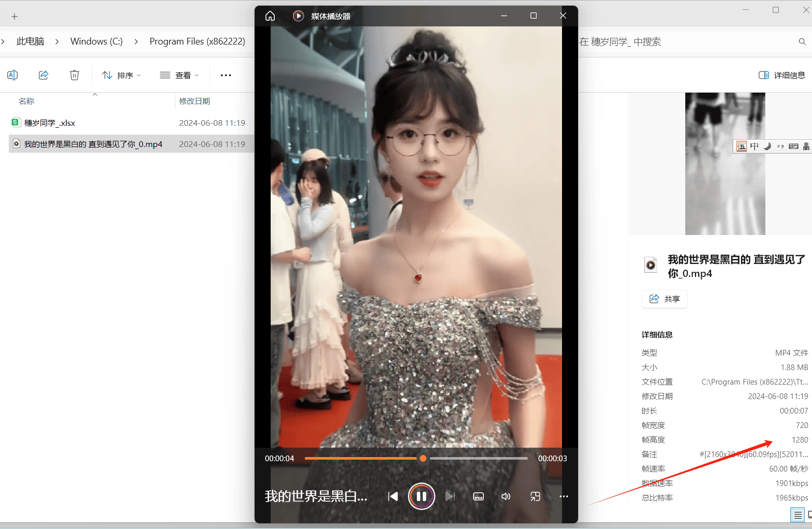Open the 查看 view dropdown
The image size is (812, 529).
180,75
